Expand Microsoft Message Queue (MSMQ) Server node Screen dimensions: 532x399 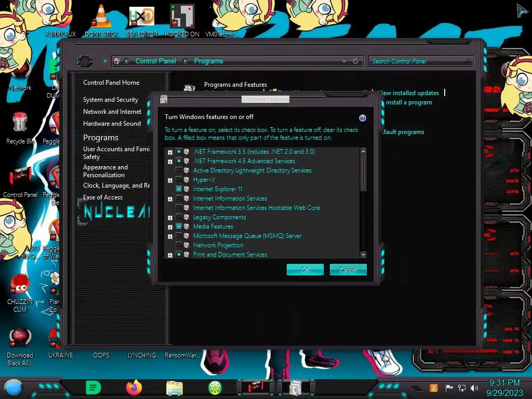[170, 236]
